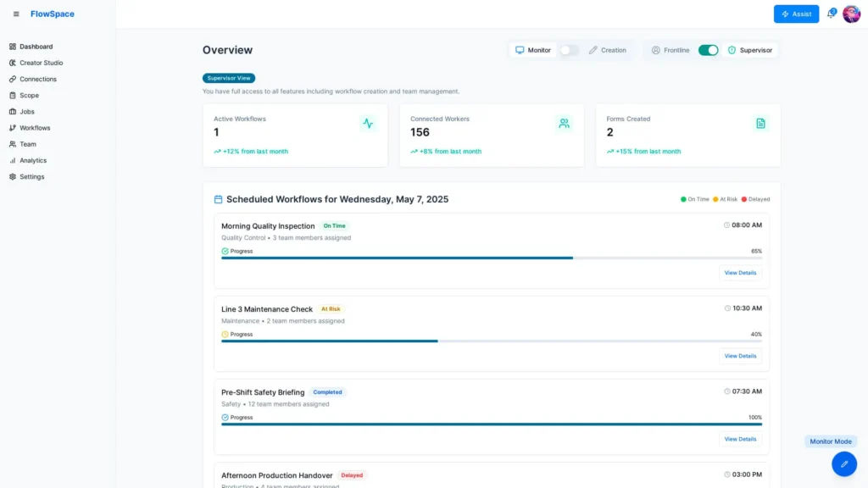The width and height of the screenshot is (868, 488).
Task: Click the Jobs briefcase icon
Action: (11, 111)
